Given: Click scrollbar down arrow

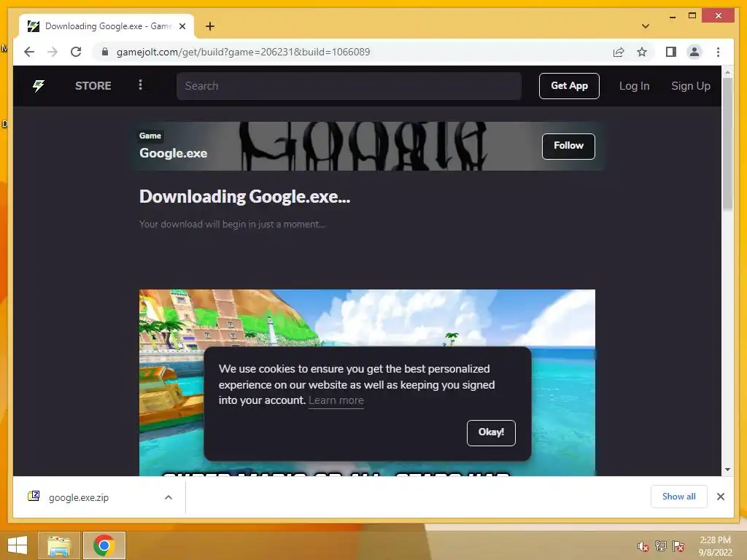Looking at the screenshot, I should point(727,470).
